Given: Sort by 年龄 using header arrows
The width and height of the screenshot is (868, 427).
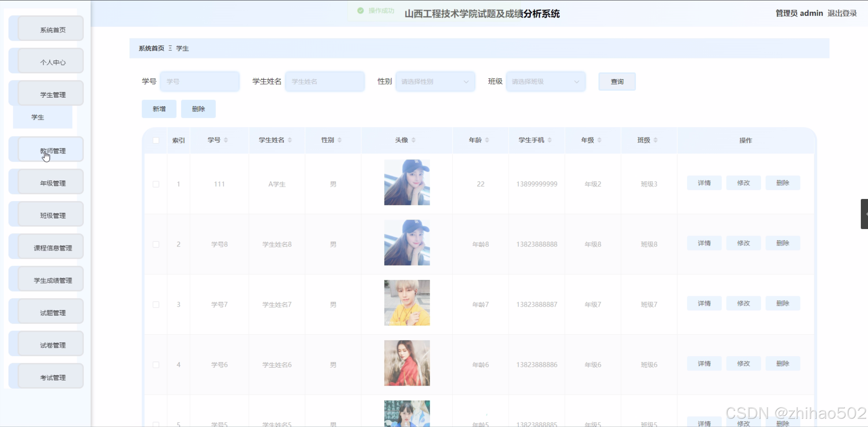Looking at the screenshot, I should [487, 140].
